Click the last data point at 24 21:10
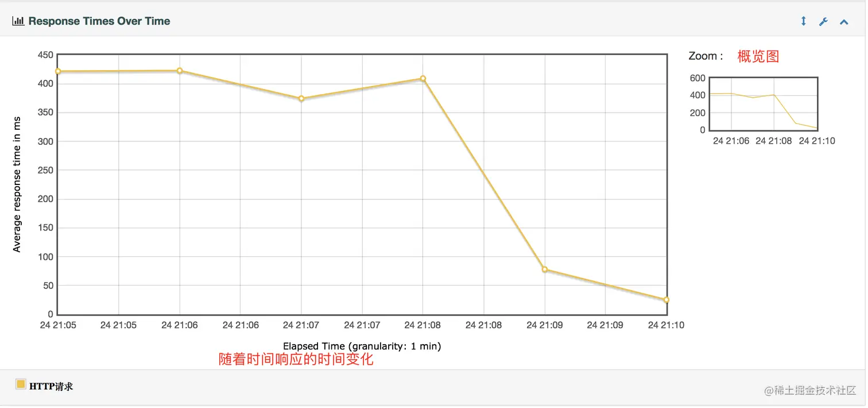The width and height of the screenshot is (868, 408). point(666,300)
